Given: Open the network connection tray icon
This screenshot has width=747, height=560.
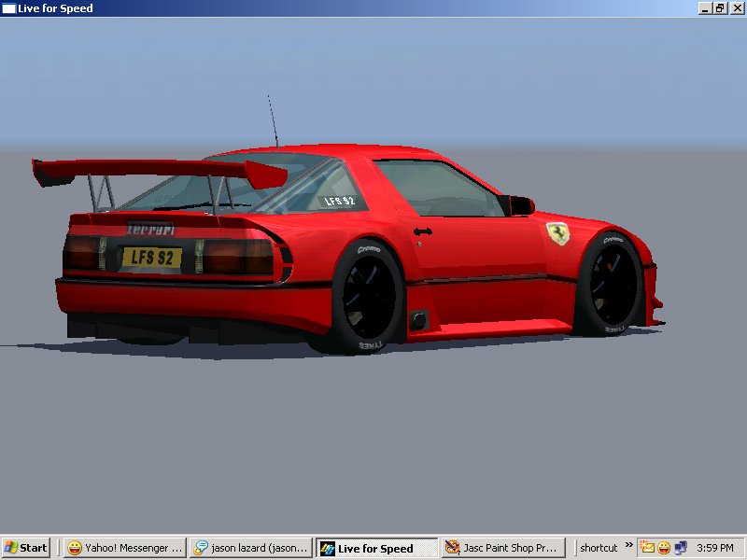Looking at the screenshot, I should pyautogui.click(x=681, y=548).
